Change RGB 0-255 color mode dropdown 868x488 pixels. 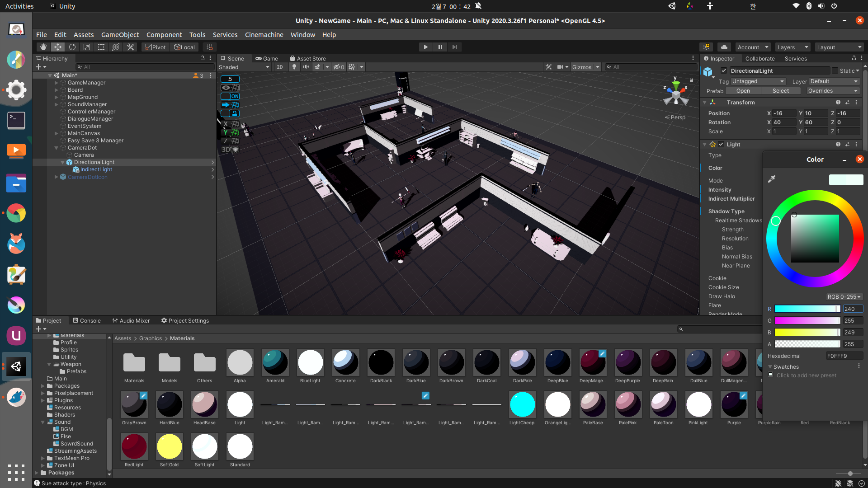coord(844,297)
